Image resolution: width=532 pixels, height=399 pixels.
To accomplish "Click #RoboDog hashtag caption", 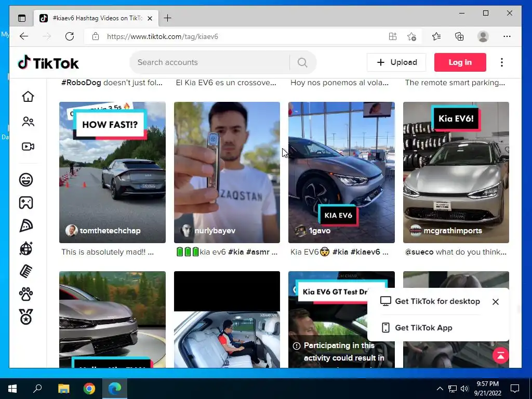I will (x=81, y=83).
